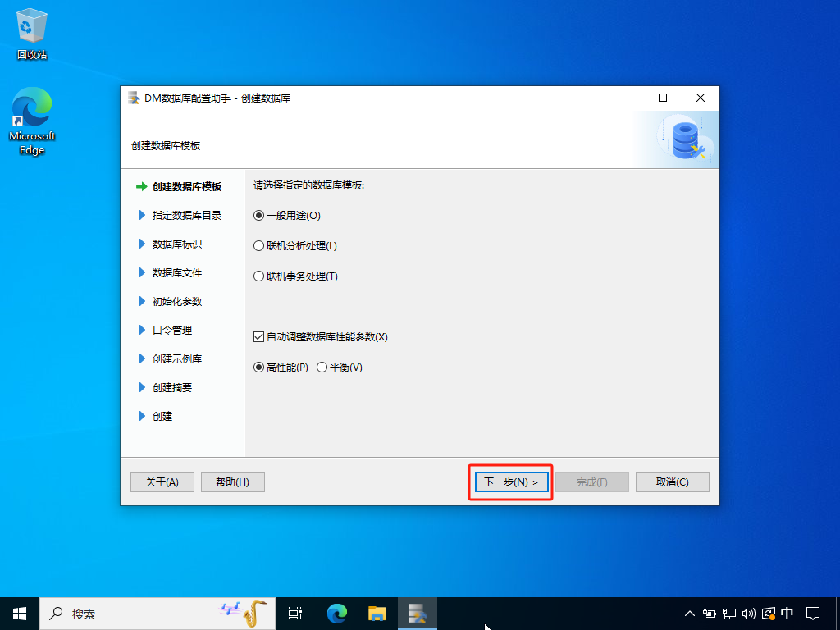Select the 平衡(V) radio option
The height and width of the screenshot is (630, 840).
point(340,367)
